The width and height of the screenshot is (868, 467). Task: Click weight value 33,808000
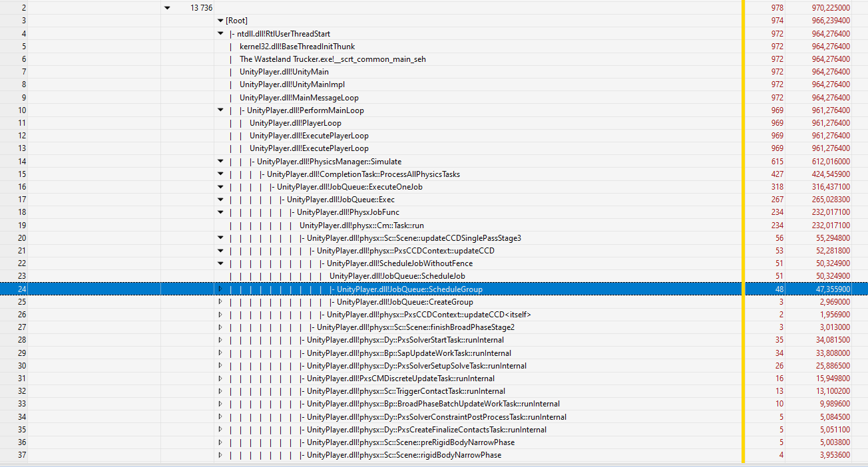coord(832,353)
